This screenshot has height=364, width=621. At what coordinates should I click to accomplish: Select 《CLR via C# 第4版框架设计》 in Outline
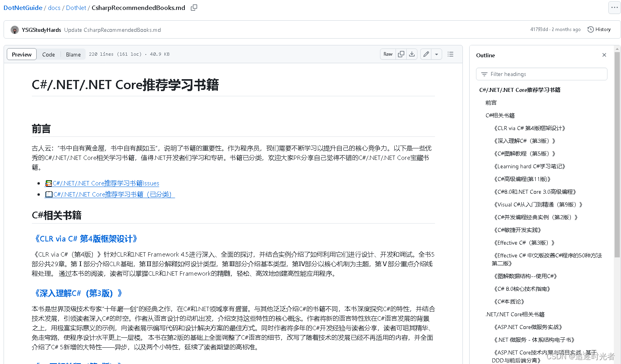click(530, 128)
